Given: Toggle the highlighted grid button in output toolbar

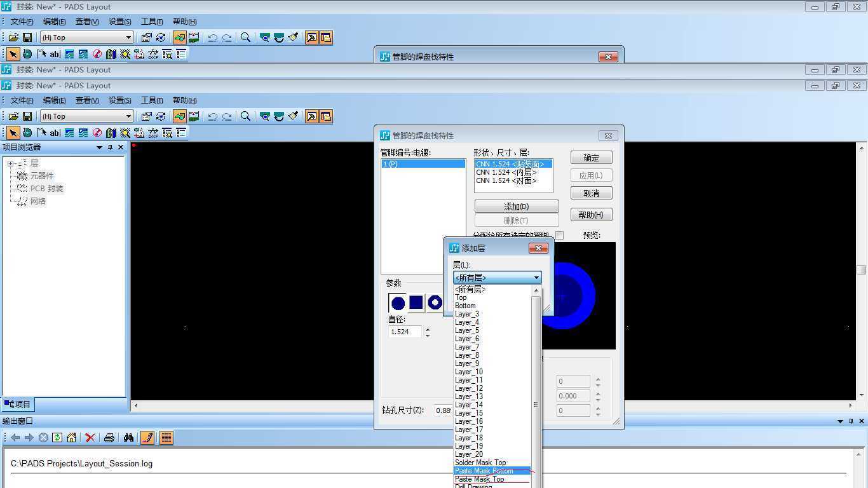Looking at the screenshot, I should click(x=166, y=437).
